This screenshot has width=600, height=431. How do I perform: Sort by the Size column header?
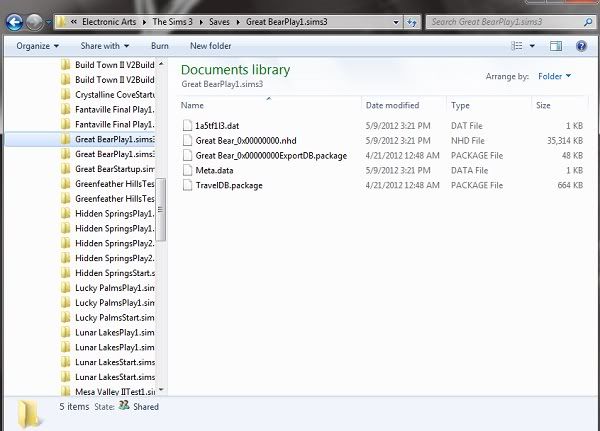(560, 105)
